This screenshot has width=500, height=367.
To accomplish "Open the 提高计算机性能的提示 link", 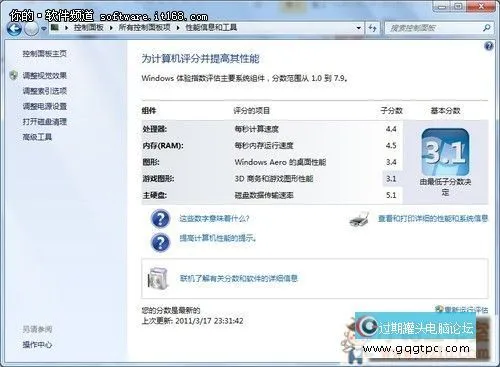I will click(218, 238).
